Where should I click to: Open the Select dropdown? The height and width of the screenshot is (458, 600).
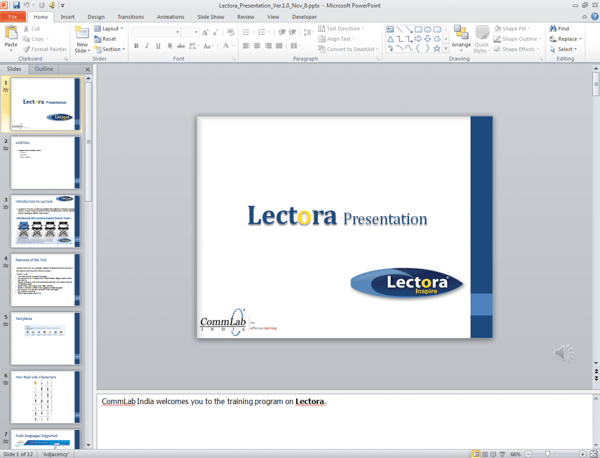563,49
